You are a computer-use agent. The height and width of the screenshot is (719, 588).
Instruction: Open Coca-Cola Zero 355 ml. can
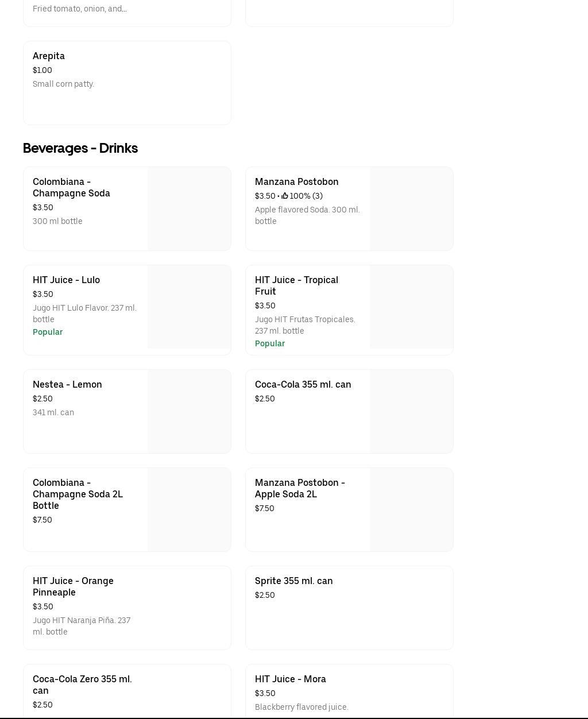coord(82,685)
